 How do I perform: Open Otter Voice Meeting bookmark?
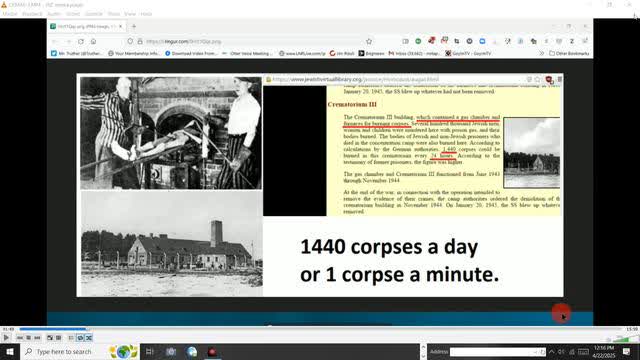pos(248,53)
